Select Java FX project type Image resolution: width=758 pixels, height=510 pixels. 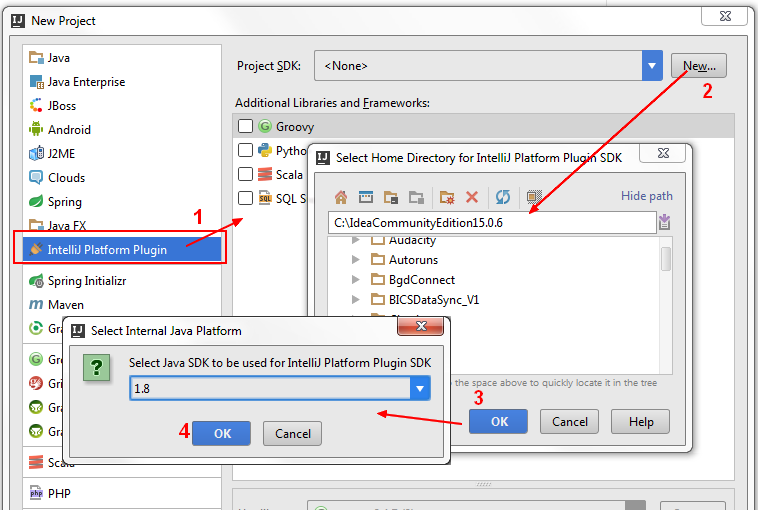pos(122,225)
